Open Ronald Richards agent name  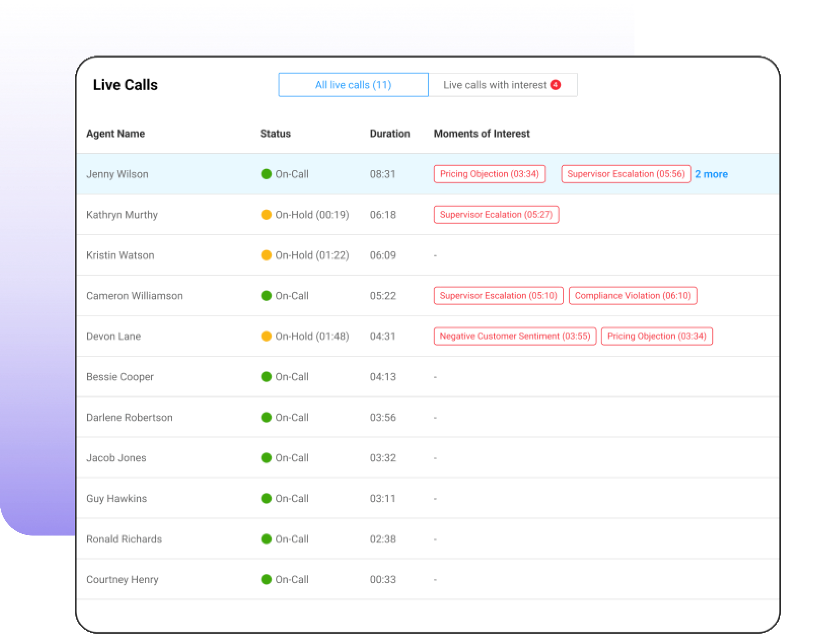pyautogui.click(x=124, y=539)
